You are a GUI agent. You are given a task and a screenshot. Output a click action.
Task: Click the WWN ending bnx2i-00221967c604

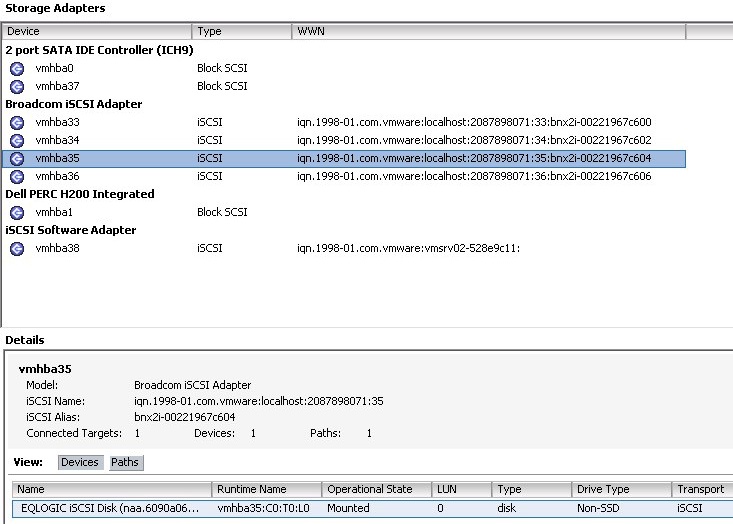click(474, 158)
